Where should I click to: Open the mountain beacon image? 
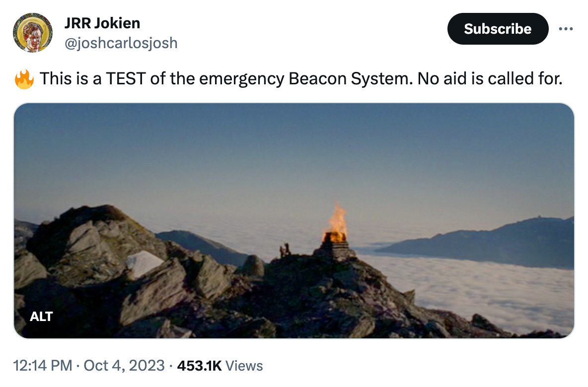(x=294, y=221)
